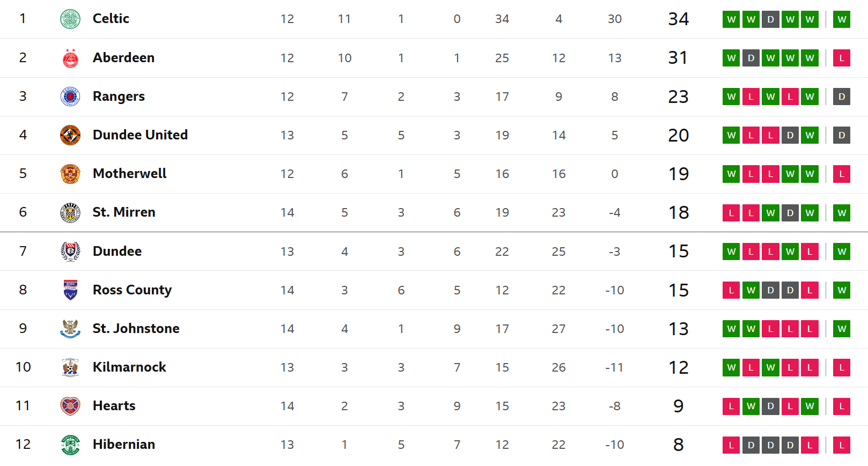Click Celtic's latest green W result badge
This screenshot has height=466, width=868.
point(842,19)
